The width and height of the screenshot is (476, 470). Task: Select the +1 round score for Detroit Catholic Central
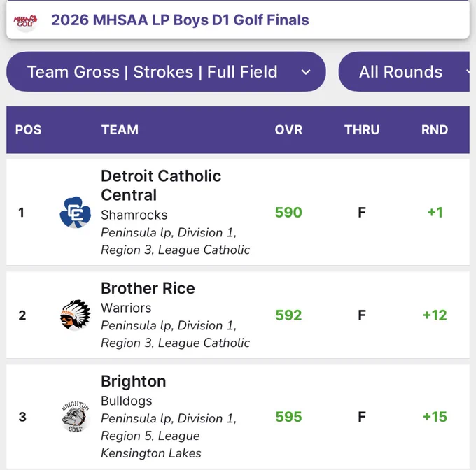click(435, 212)
